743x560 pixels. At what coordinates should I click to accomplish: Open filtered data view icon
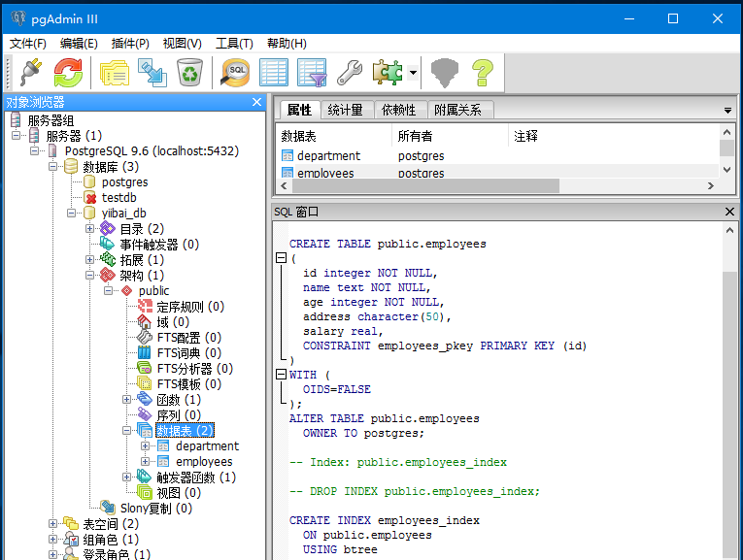coord(312,73)
